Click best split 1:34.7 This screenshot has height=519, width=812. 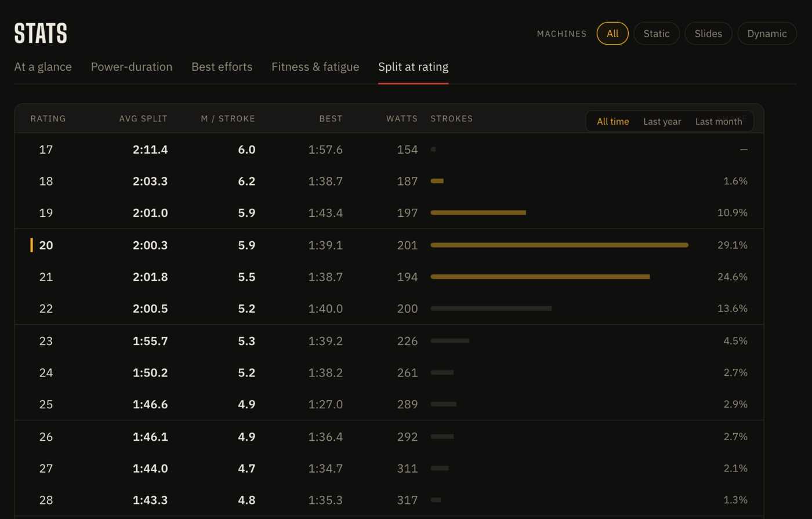(x=325, y=468)
